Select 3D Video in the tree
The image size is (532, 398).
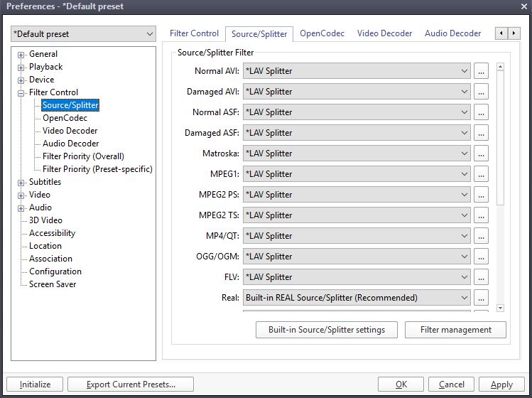45,220
